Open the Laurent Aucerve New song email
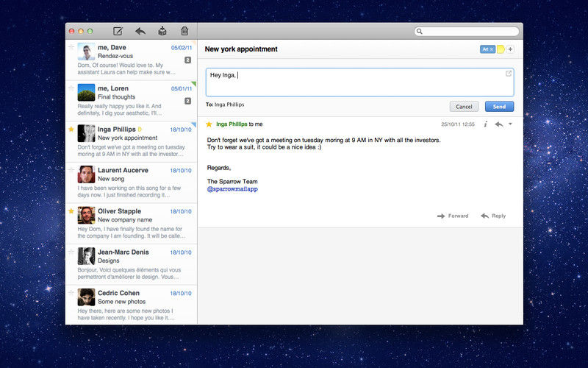This screenshot has width=588, height=368. point(132,183)
